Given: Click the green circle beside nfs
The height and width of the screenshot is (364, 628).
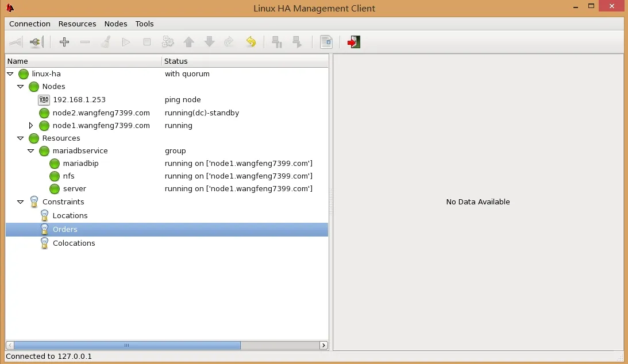Looking at the screenshot, I should (x=55, y=176).
